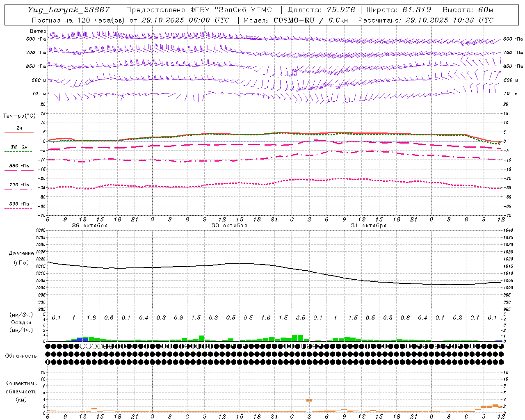Click the Тем-ра(°C) axis title

(19, 116)
